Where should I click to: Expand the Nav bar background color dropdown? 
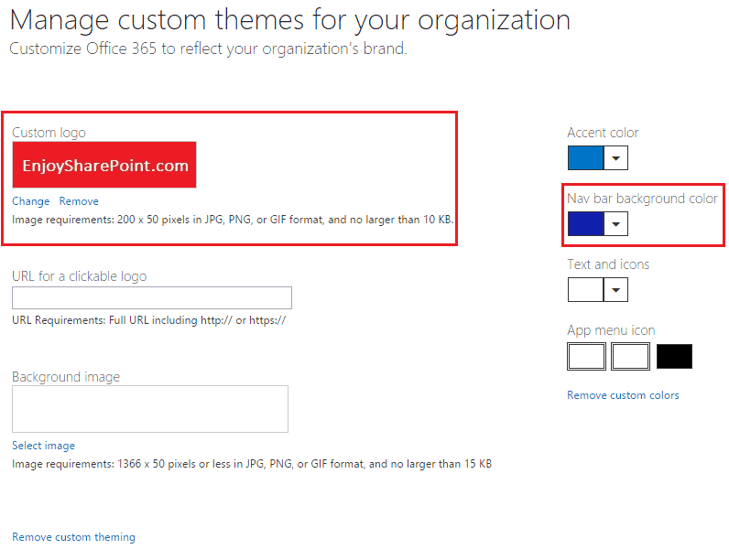[616, 224]
